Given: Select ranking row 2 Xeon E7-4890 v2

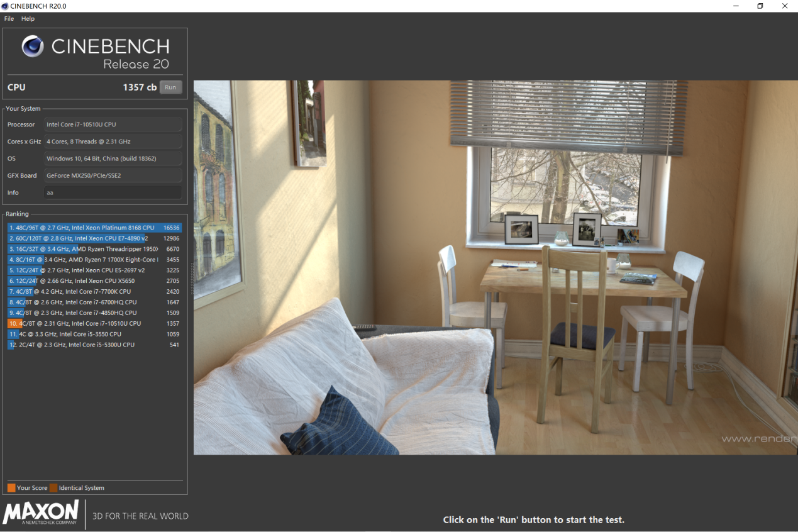Looking at the screenshot, I should 94,238.
